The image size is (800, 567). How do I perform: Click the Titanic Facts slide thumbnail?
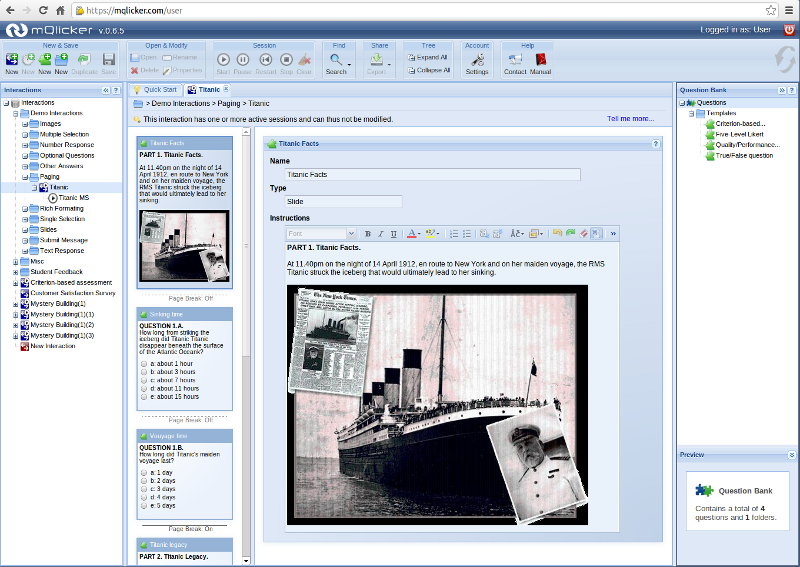[x=185, y=212]
